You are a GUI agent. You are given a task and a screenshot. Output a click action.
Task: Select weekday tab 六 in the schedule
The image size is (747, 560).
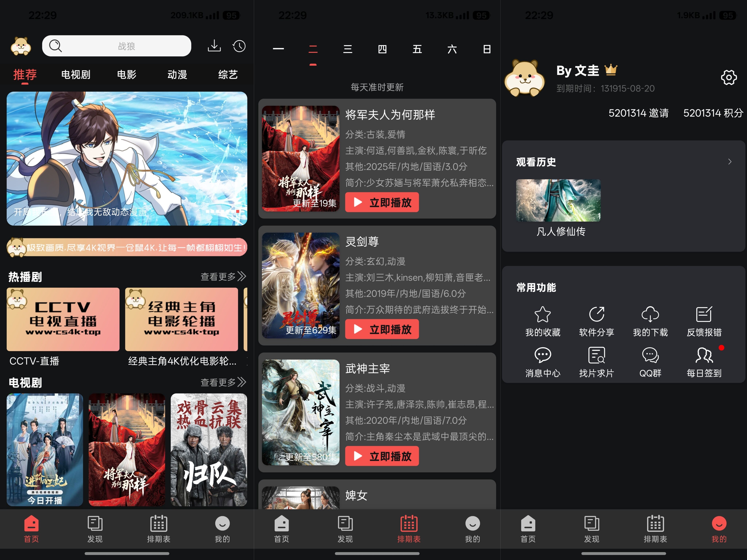point(452,49)
